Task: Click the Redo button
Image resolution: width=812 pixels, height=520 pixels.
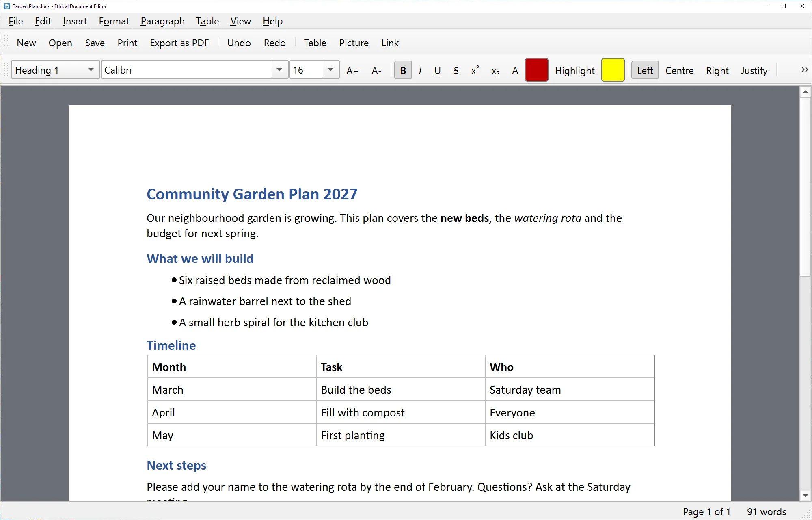Action: click(274, 43)
